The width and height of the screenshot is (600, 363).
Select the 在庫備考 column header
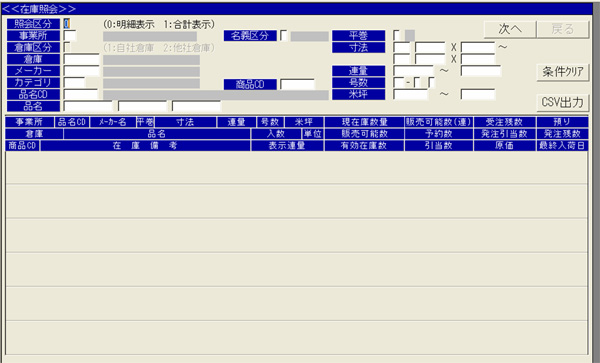pyautogui.click(x=145, y=146)
